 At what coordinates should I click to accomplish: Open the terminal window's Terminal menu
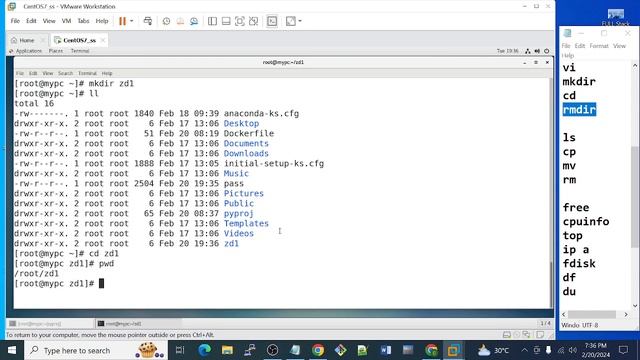(x=87, y=73)
